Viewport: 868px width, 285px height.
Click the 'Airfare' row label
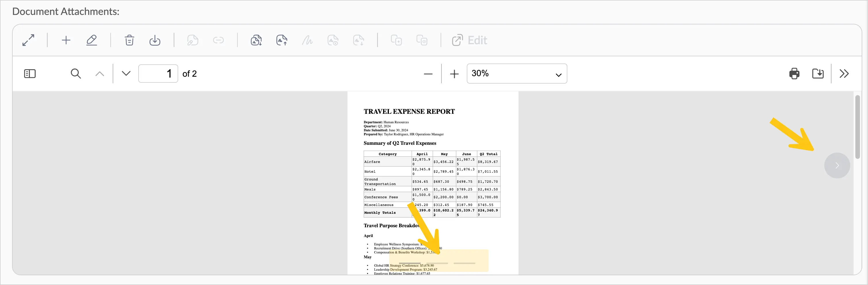(x=372, y=162)
